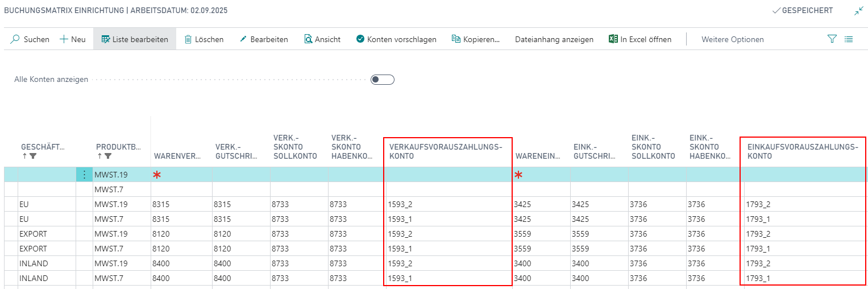Select Liste bearbeiten in the action bar
Viewport: 868px width, 289px height.
click(135, 39)
